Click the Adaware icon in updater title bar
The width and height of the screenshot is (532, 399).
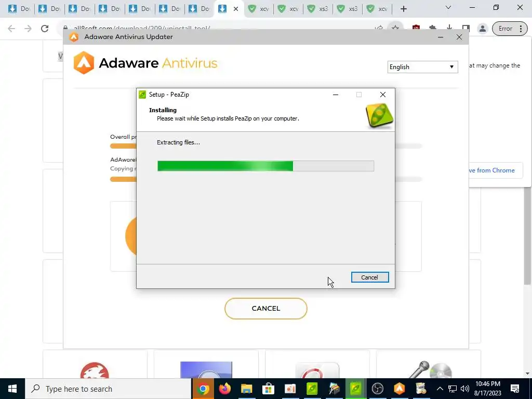74,37
